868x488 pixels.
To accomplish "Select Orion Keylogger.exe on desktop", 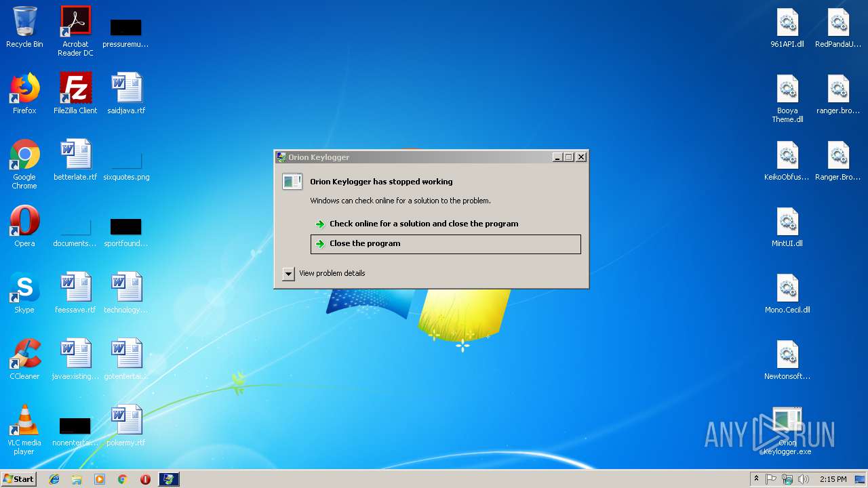I will coord(787,431).
